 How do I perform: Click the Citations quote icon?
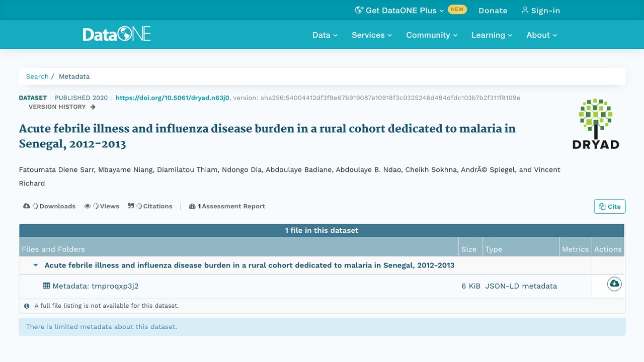click(131, 206)
